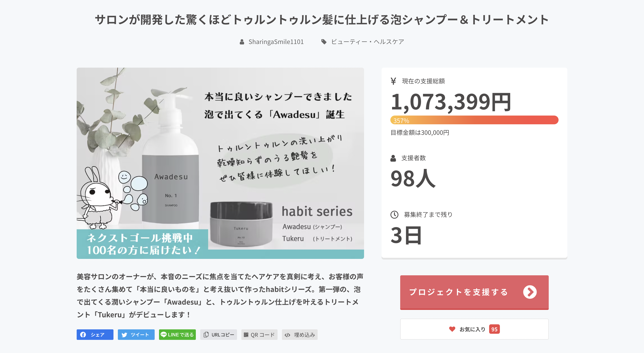Image resolution: width=644 pixels, height=353 pixels.
Task: Click the category tag icon
Action: point(324,42)
